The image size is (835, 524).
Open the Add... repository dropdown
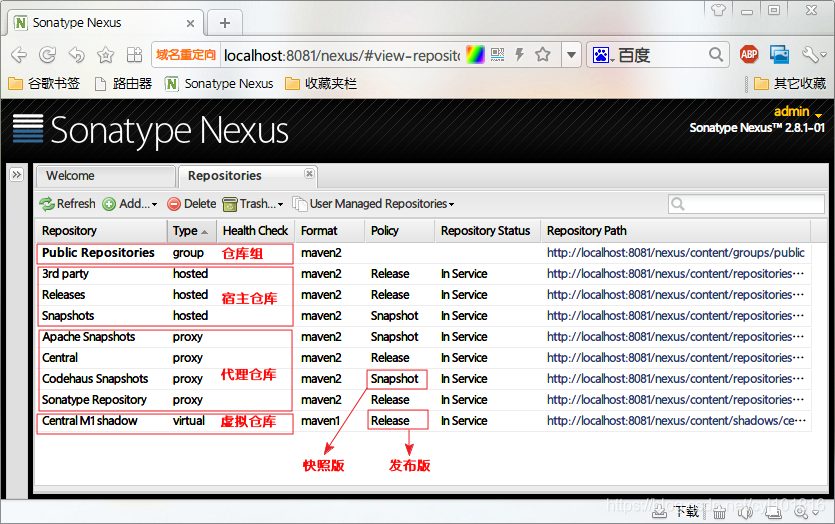pos(130,204)
